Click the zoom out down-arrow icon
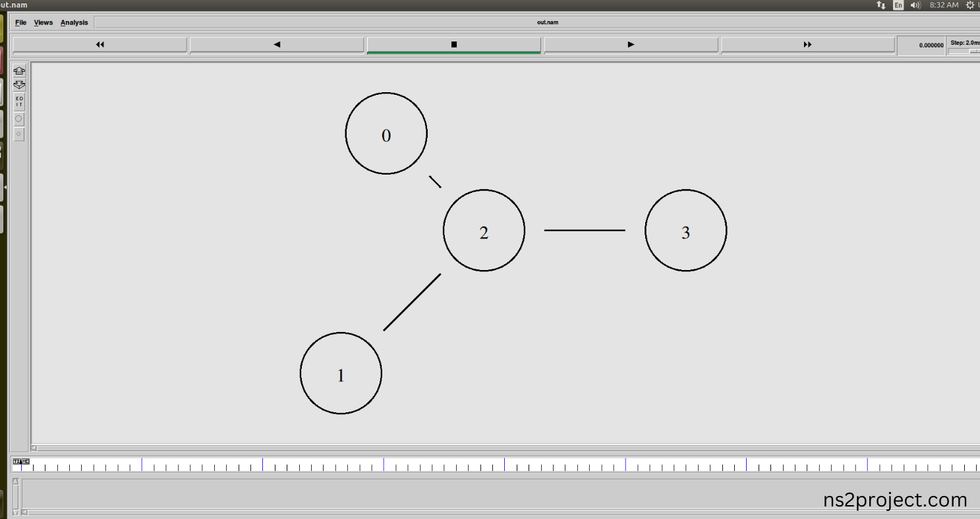980x519 pixels. tap(19, 86)
